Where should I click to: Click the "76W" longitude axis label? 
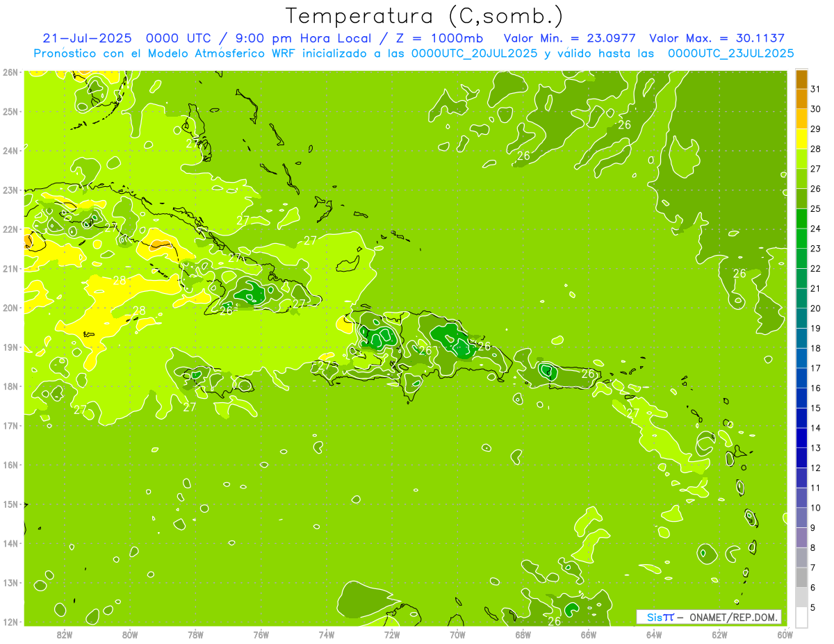(x=261, y=634)
